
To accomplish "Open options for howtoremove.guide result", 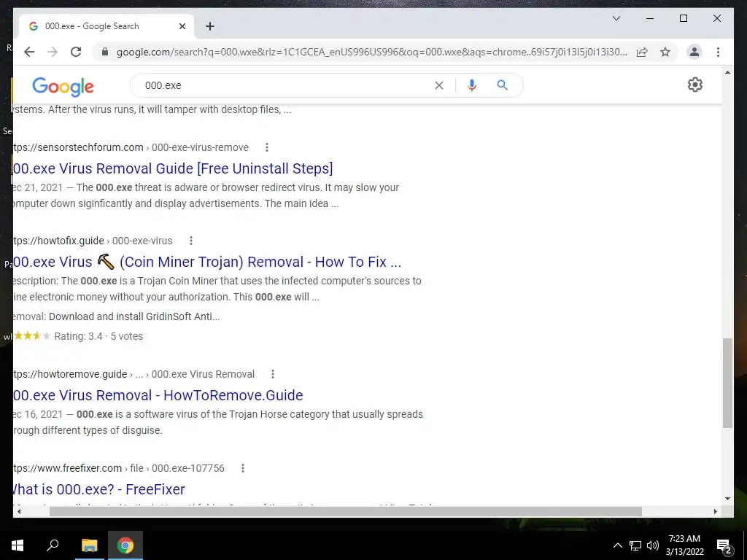I will (x=273, y=374).
